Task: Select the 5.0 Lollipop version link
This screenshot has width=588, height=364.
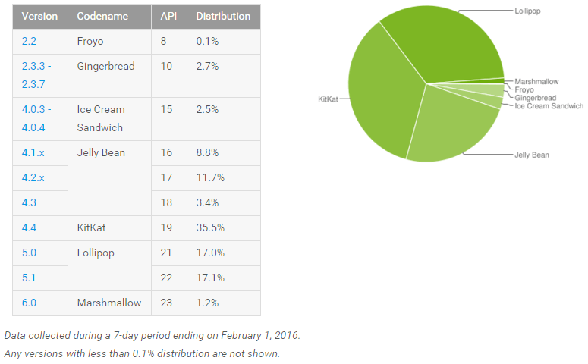Action: point(28,253)
